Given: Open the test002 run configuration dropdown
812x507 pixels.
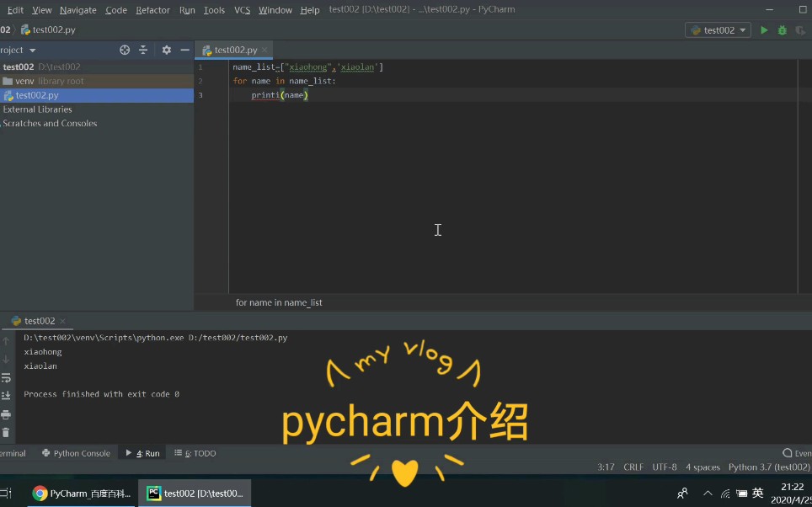Looking at the screenshot, I should pos(718,29).
